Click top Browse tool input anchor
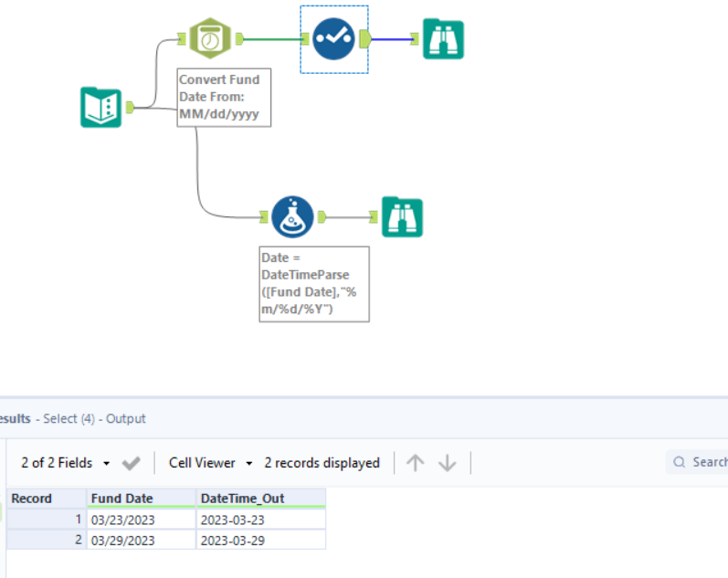 [x=415, y=39]
